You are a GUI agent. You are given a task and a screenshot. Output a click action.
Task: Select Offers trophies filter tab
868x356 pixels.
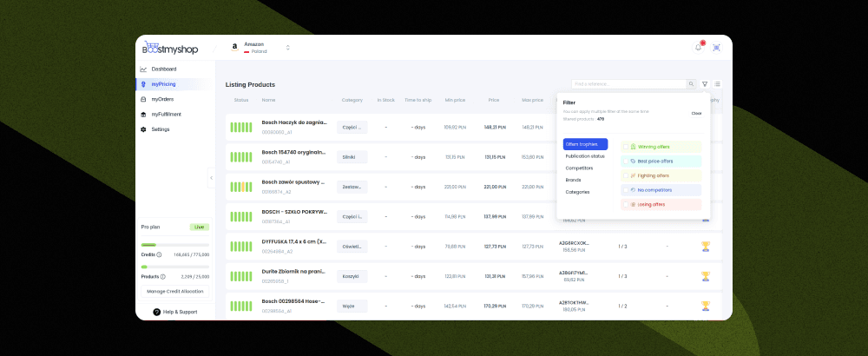(585, 144)
